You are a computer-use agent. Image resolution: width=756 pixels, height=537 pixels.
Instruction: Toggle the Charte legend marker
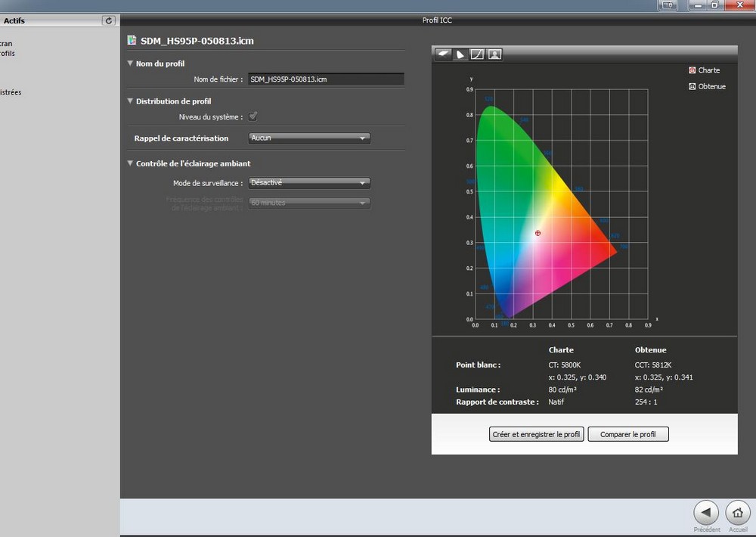692,70
